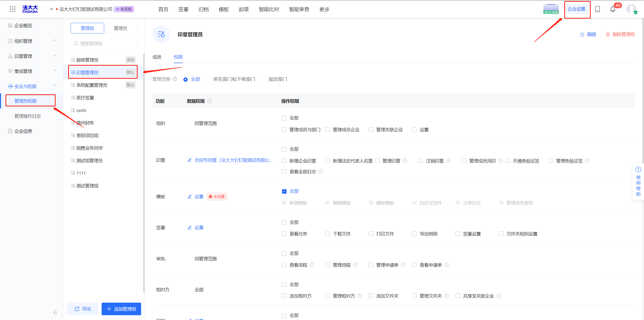Check 下载文件 in 签署 row
This screenshot has height=320, width=644.
[328, 234]
